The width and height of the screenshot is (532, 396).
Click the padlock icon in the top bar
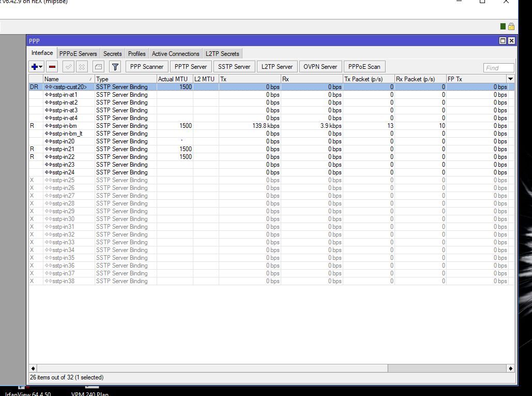coord(511,26)
